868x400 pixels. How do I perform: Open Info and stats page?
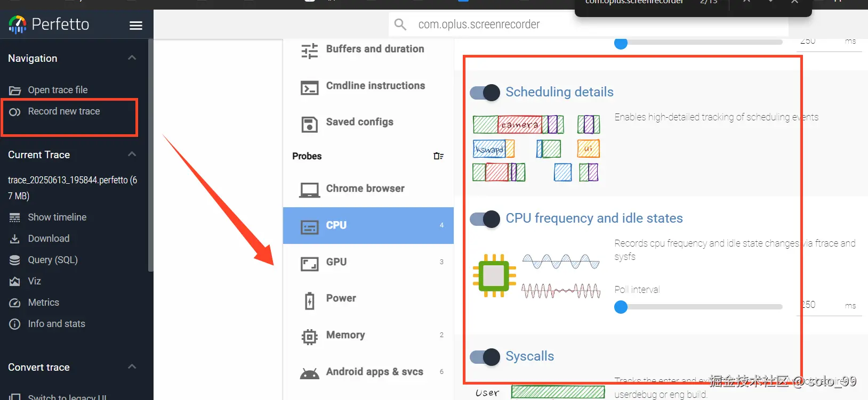coord(57,324)
